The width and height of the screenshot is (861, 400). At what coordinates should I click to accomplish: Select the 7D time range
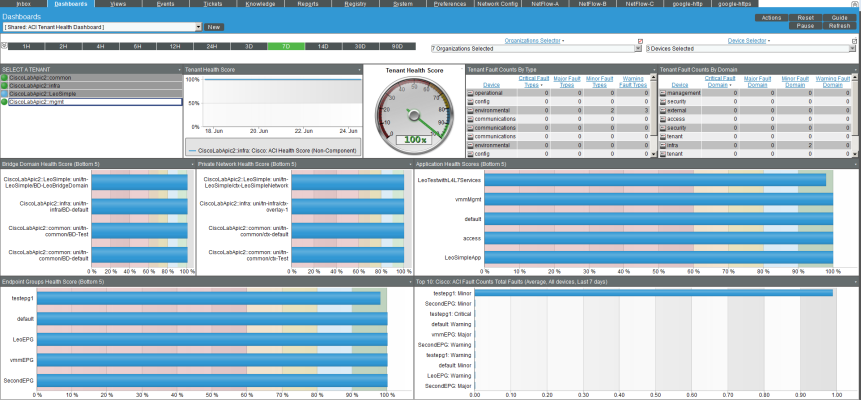pyautogui.click(x=286, y=46)
